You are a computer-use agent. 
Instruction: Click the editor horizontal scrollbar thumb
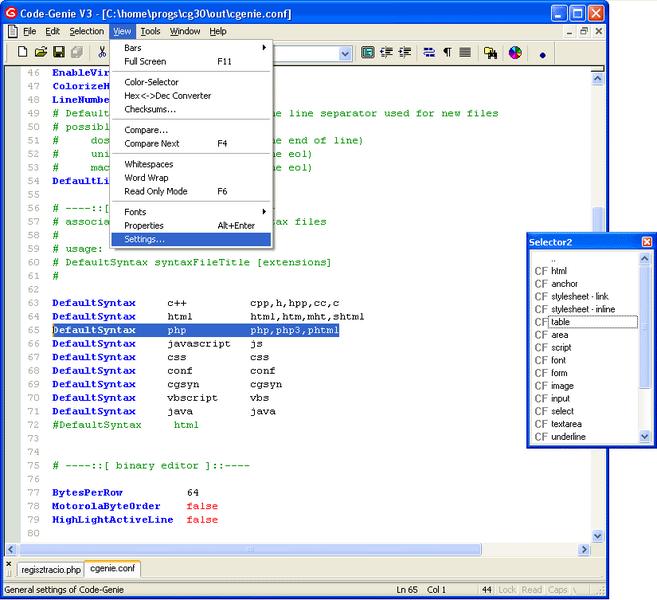(251, 549)
